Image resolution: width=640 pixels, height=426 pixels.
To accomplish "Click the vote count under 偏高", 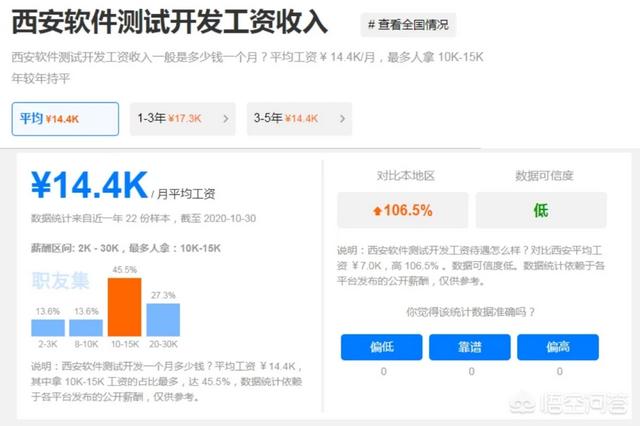I will (x=560, y=371).
